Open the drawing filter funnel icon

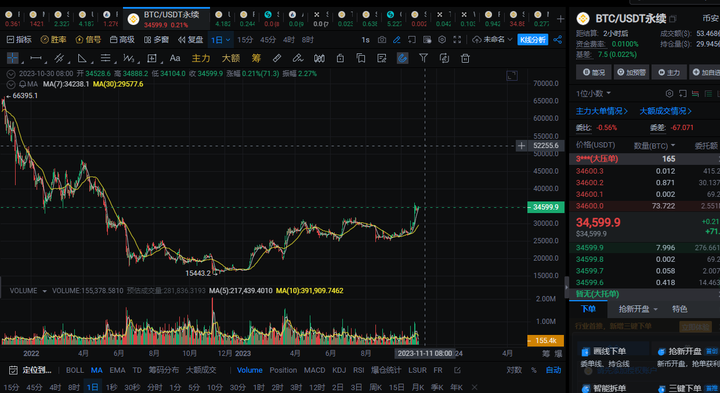[x=423, y=58]
